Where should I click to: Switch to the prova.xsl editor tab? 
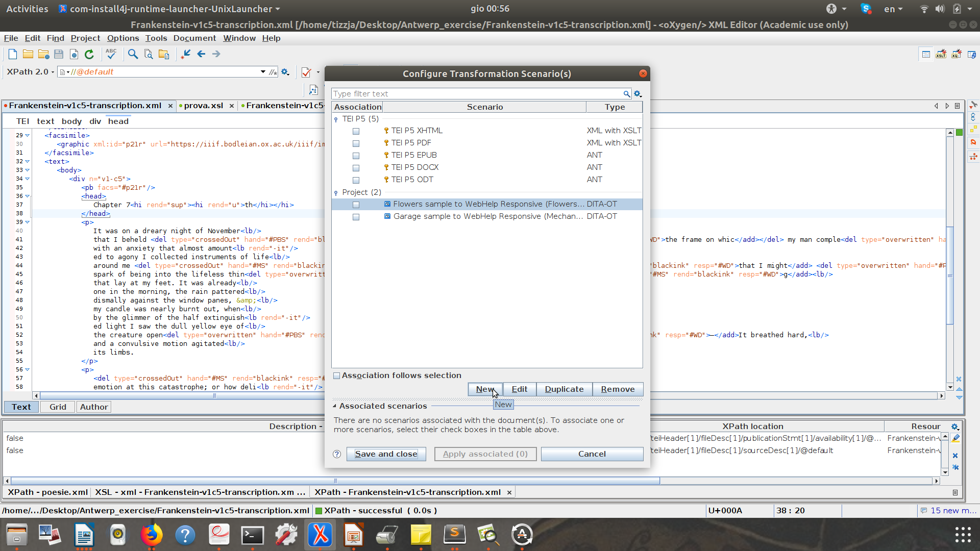[204, 106]
